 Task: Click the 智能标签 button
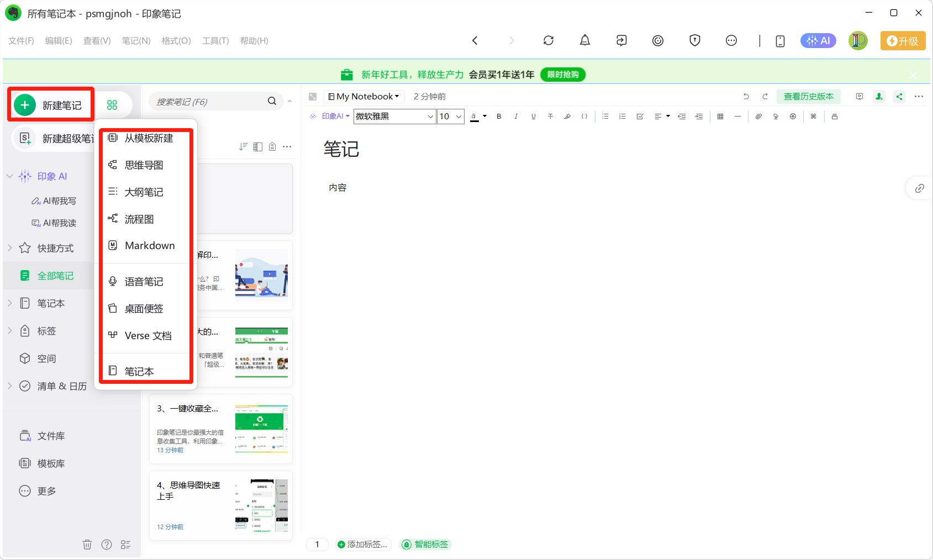(x=426, y=545)
